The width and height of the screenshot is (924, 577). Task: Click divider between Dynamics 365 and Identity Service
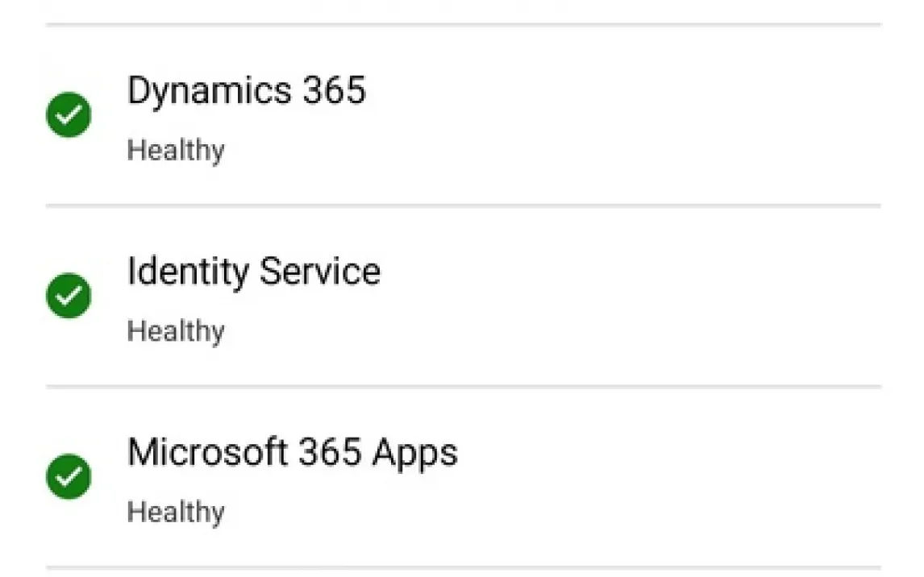click(463, 205)
